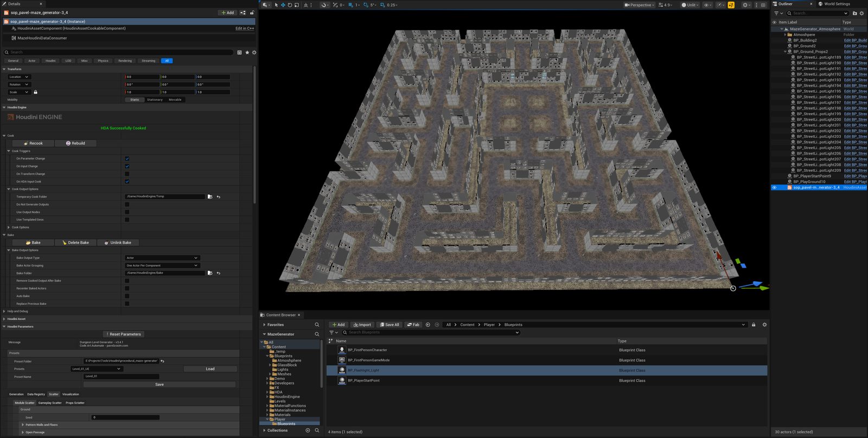Image resolution: width=868 pixels, height=438 pixels.
Task: Enable On Transform Change checkbox
Action: coord(127,174)
